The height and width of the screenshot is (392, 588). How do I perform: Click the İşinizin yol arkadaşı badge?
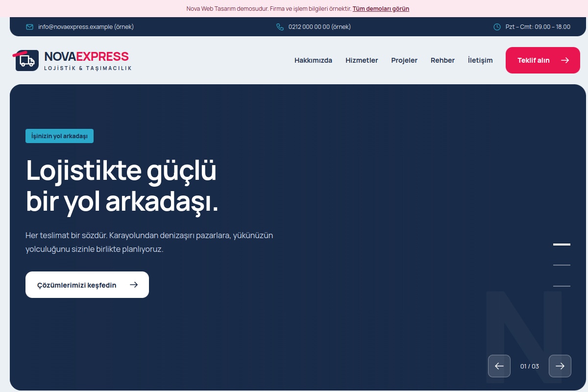[x=59, y=136]
